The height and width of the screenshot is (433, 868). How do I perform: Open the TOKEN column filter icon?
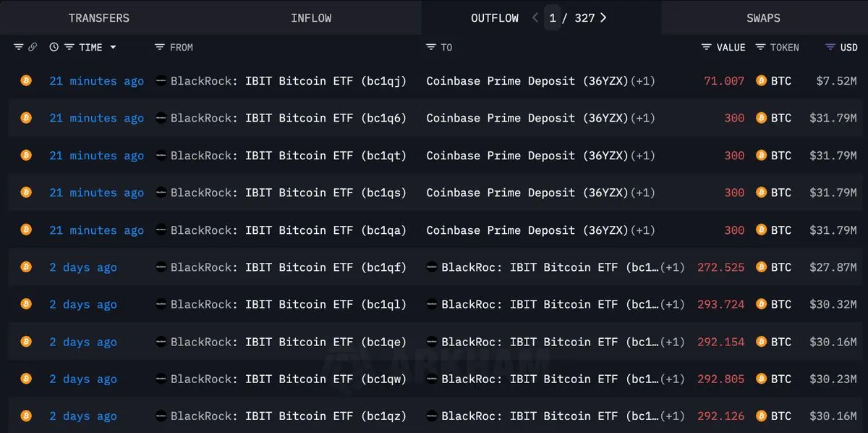(x=760, y=47)
